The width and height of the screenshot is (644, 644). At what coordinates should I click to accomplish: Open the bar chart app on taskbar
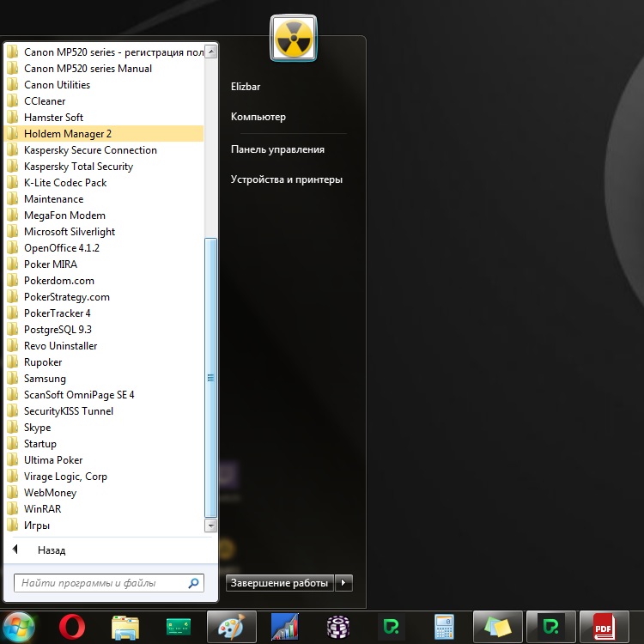[285, 628]
